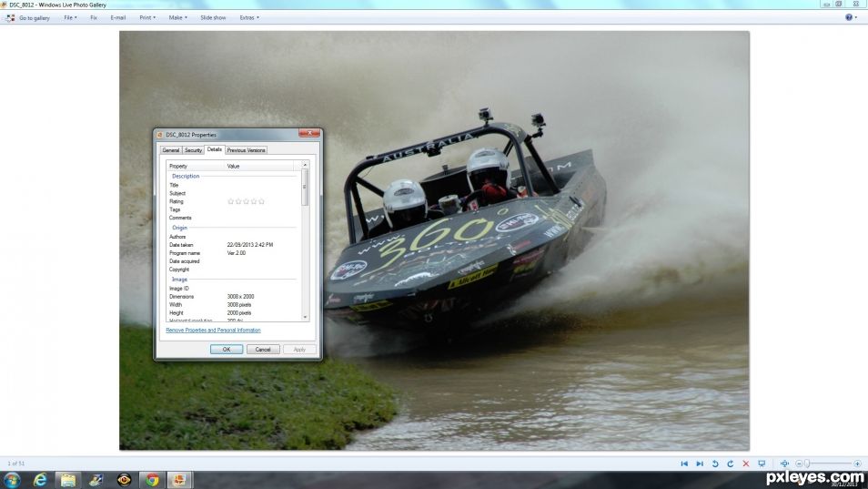Switch to the Security tab
The image size is (868, 489).
pyautogui.click(x=193, y=150)
